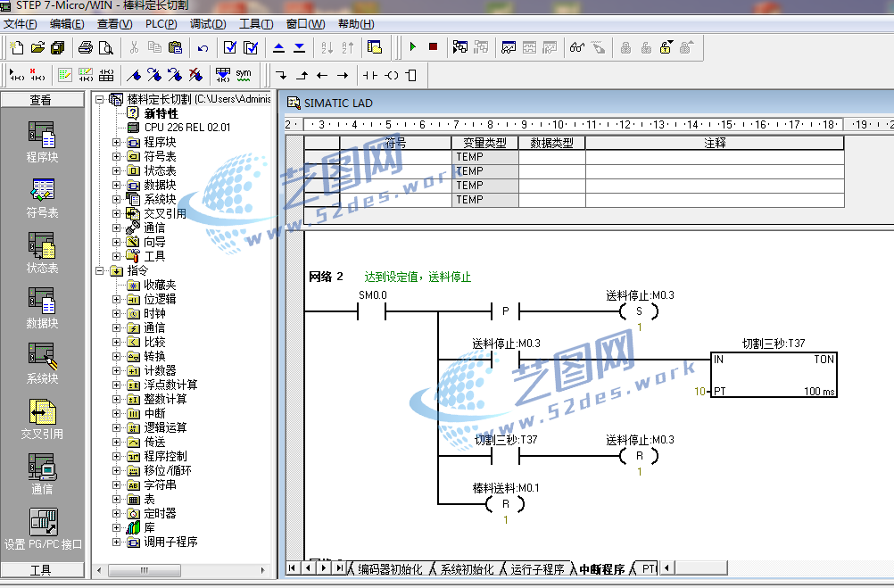Expand the 位逻辑 instruction folder
This screenshot has width=894, height=588.
coord(116,300)
